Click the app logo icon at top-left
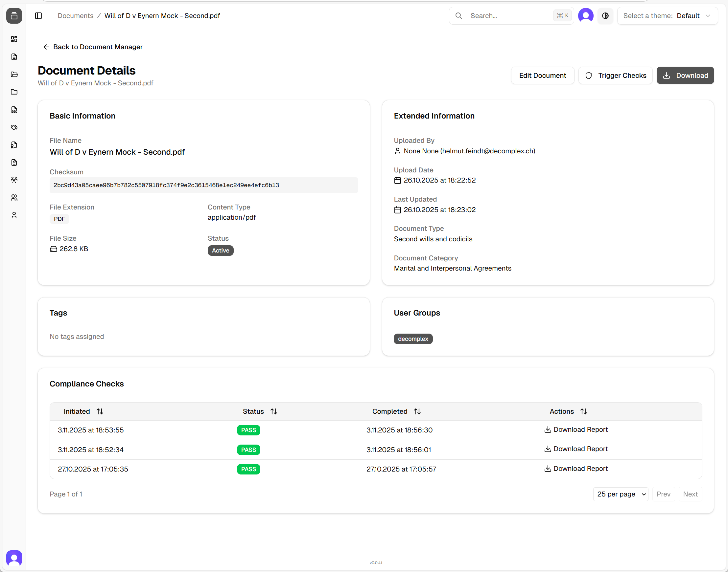 (14, 16)
